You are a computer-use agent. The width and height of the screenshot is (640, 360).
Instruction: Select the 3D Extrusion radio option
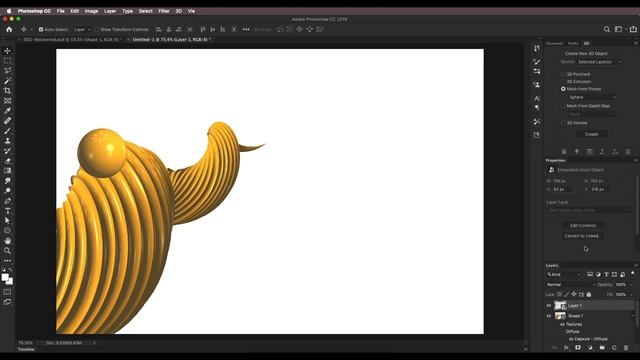563,82
